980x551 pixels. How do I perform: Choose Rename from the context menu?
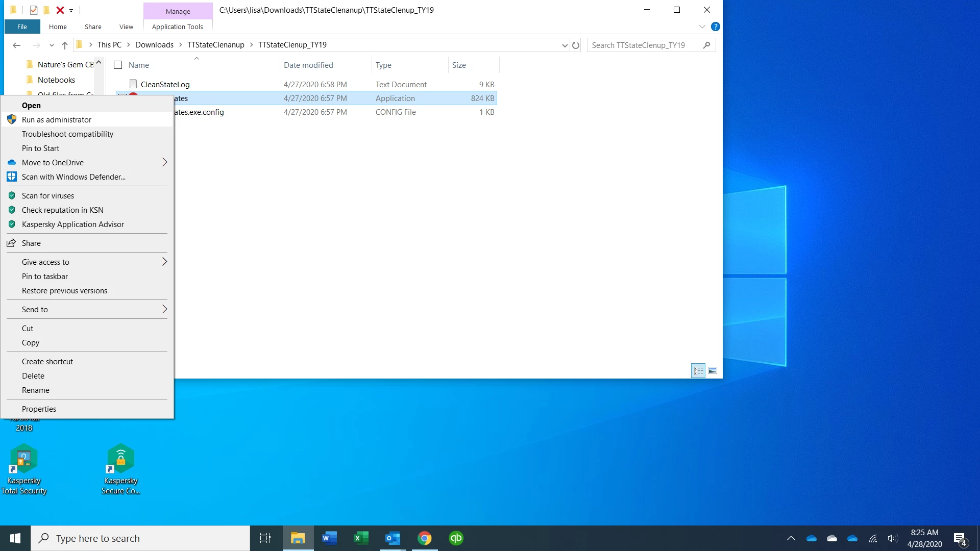[87, 390]
